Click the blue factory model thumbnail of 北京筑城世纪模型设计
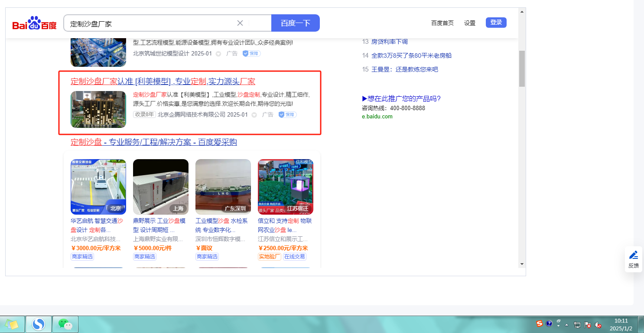The image size is (644, 333). (x=98, y=52)
